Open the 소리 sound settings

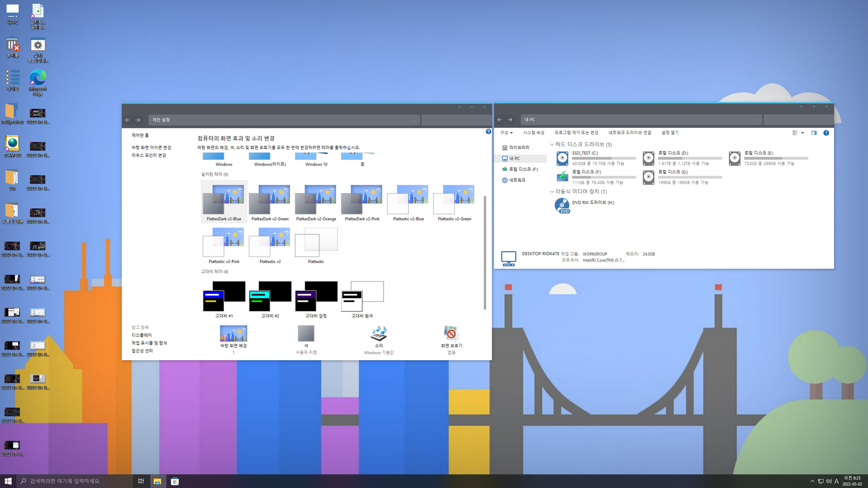[379, 340]
